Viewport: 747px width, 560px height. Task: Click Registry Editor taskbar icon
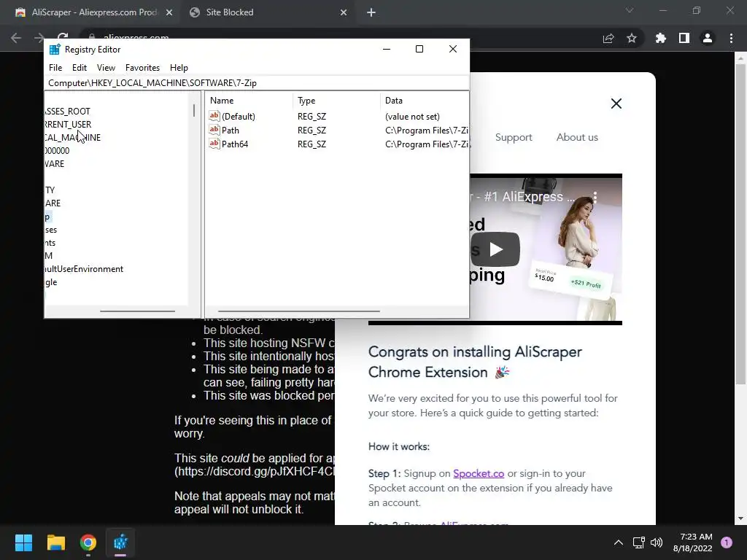click(x=120, y=542)
